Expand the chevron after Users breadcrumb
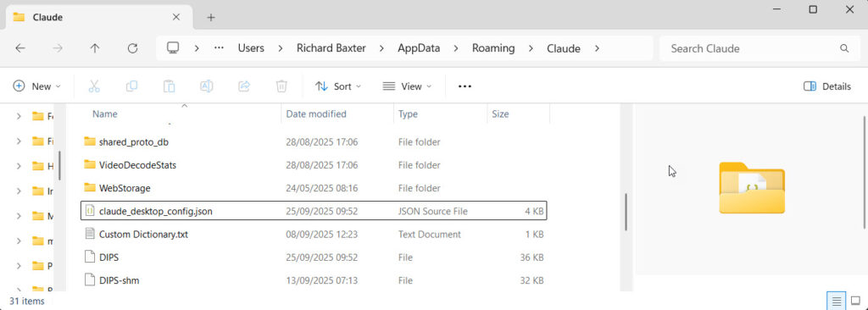This screenshot has width=868, height=310. coord(281,48)
